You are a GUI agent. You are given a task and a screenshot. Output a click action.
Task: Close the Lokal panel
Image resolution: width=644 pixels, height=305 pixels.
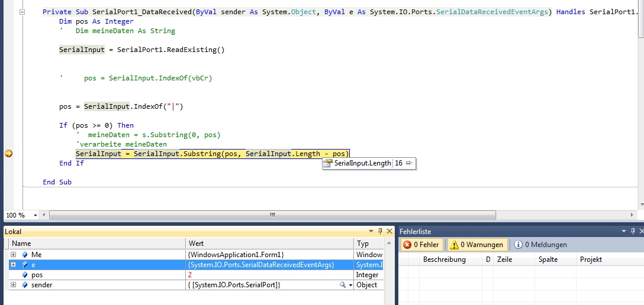[389, 232]
